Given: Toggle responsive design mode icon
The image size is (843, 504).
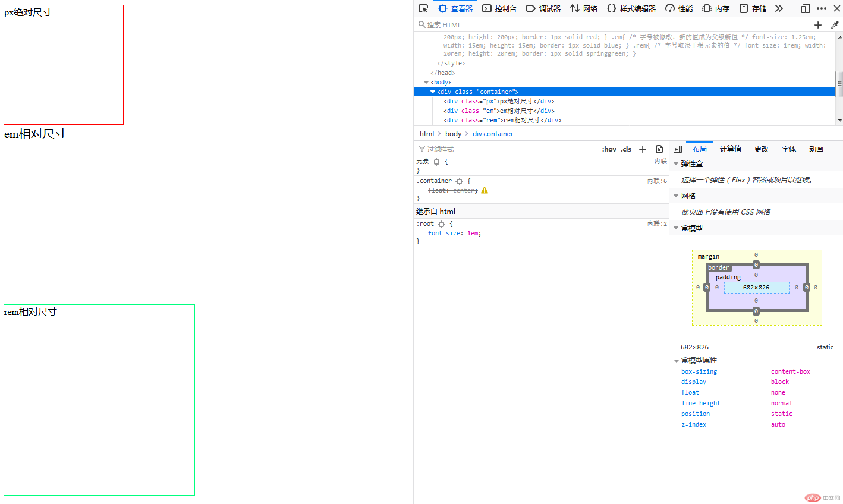Looking at the screenshot, I should (806, 8).
